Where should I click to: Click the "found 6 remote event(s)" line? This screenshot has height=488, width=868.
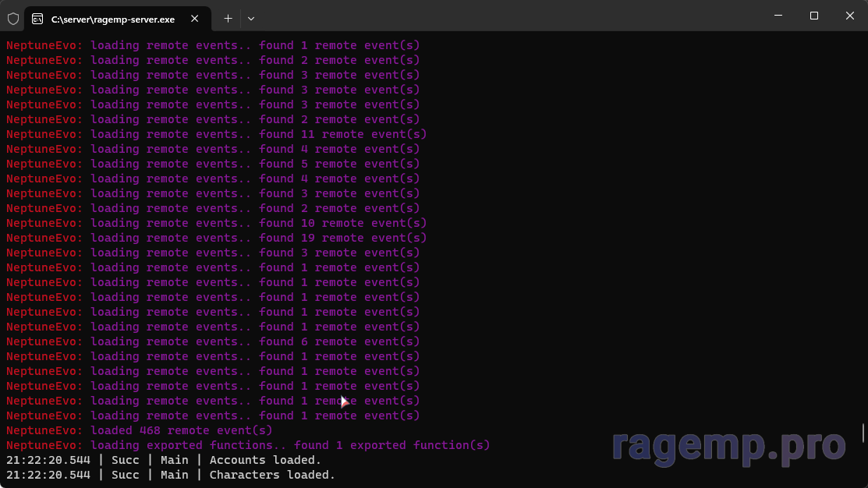click(x=339, y=341)
